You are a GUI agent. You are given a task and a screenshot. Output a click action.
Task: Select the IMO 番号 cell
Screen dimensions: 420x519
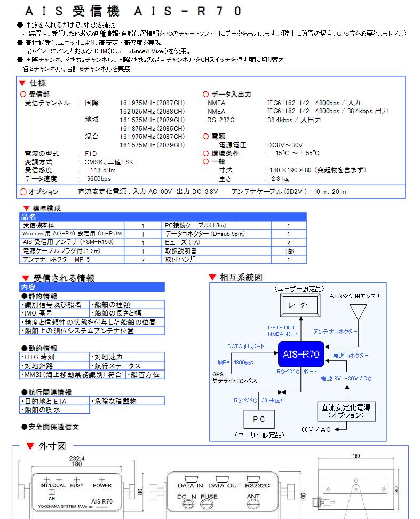pyautogui.click(x=54, y=313)
